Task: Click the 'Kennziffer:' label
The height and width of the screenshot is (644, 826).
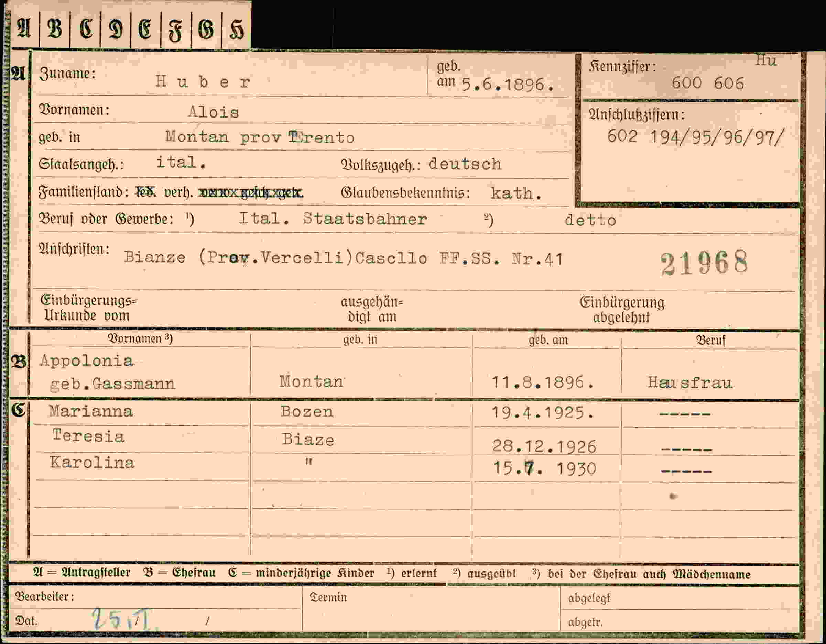Action: point(622,67)
